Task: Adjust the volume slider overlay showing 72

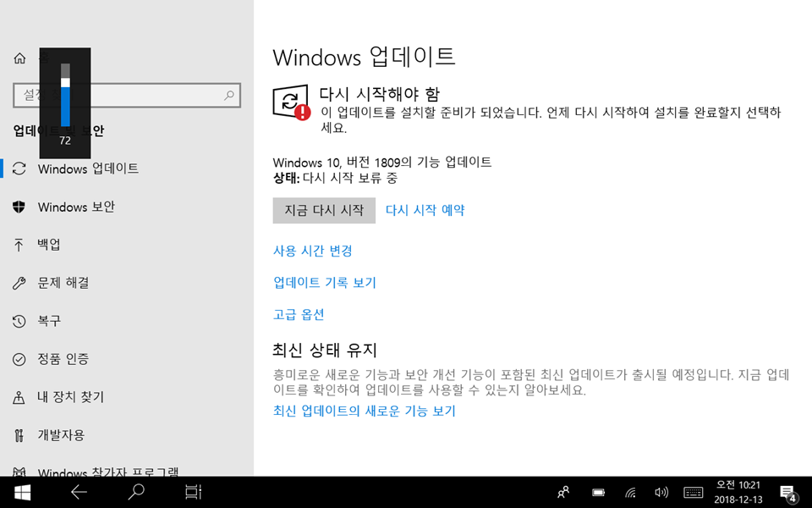Action: [x=65, y=96]
